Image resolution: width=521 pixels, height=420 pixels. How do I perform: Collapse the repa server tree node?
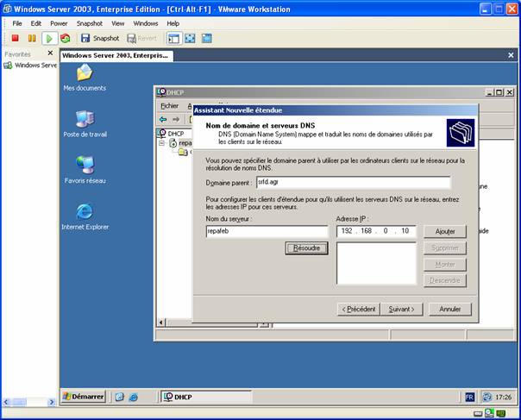click(x=161, y=143)
